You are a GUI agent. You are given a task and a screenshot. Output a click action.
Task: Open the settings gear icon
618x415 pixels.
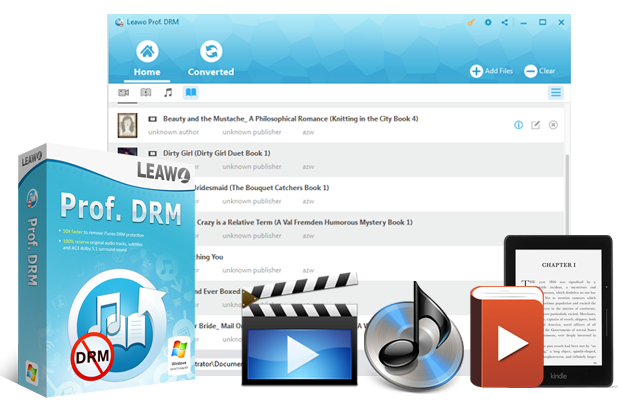pyautogui.click(x=488, y=22)
